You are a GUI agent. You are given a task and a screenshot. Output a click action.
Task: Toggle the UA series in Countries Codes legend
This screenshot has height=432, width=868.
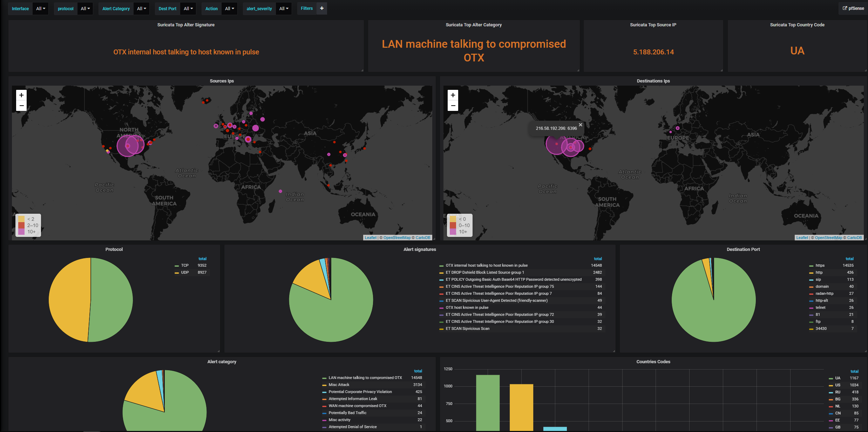[x=838, y=378]
